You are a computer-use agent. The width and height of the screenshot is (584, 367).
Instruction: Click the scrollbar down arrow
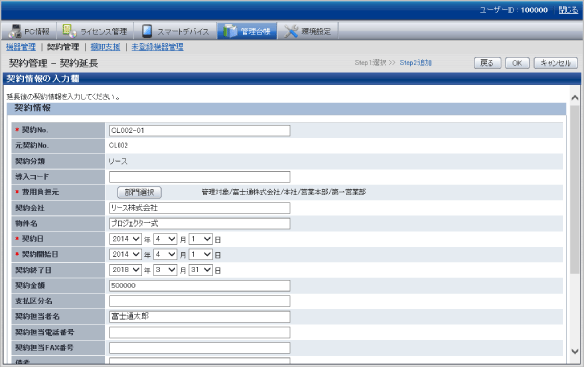(x=575, y=351)
